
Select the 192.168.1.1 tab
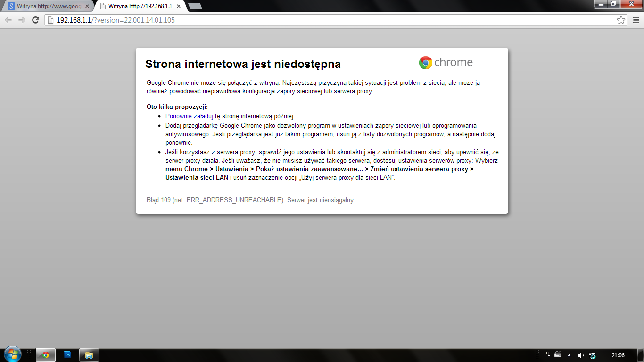click(137, 7)
